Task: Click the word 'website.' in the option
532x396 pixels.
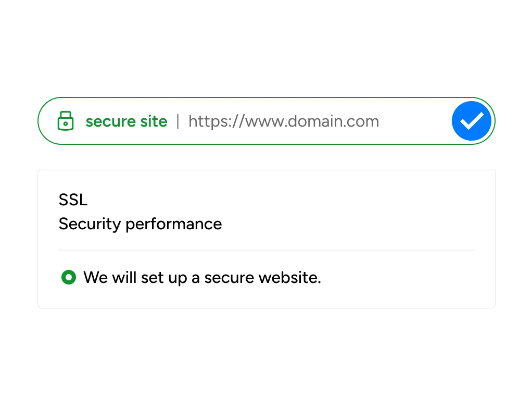Action: pyautogui.click(x=289, y=278)
